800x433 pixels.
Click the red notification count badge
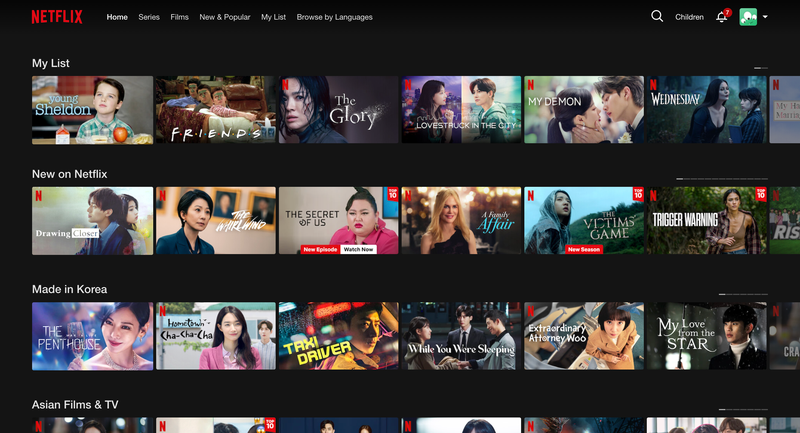[x=728, y=12]
